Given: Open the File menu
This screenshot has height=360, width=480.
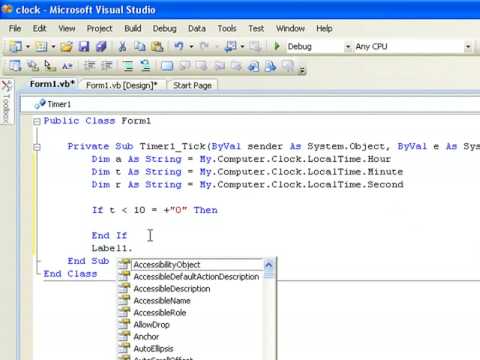Looking at the screenshot, I should click(x=15, y=29).
